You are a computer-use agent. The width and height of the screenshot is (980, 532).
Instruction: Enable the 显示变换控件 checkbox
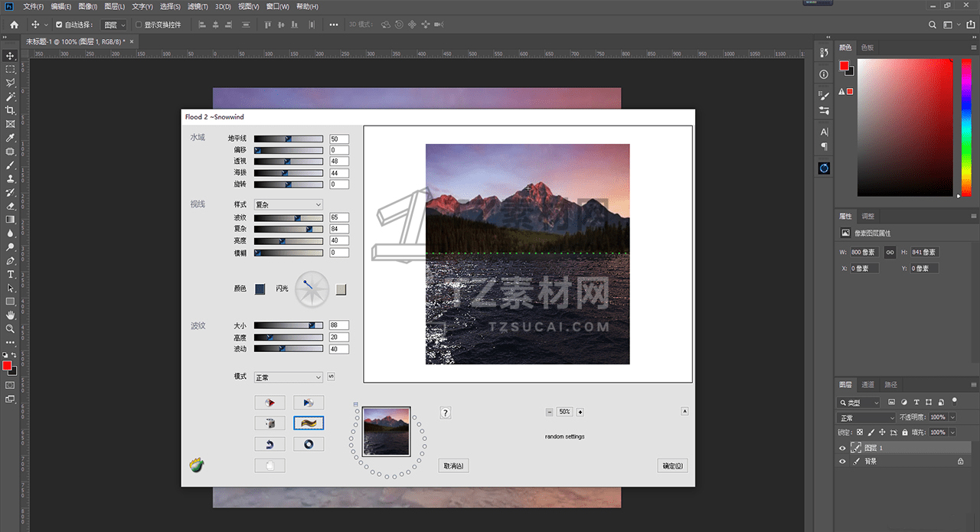(x=139, y=24)
